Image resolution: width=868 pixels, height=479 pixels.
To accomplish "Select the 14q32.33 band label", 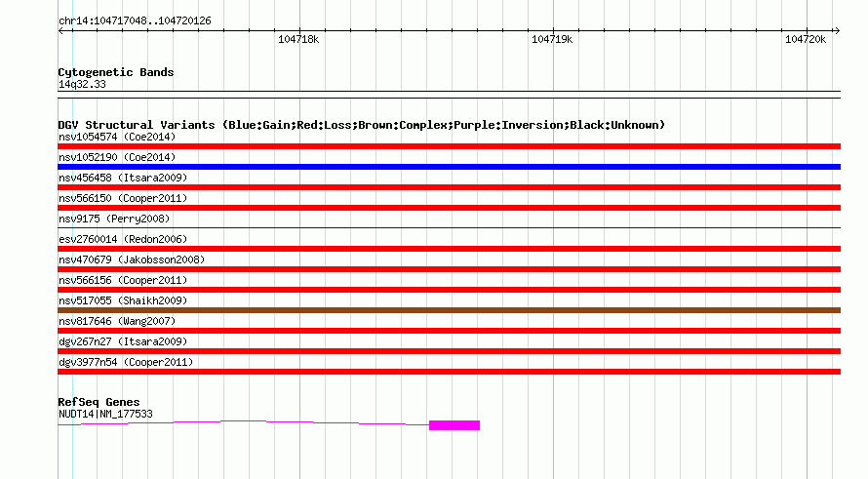I will (82, 85).
